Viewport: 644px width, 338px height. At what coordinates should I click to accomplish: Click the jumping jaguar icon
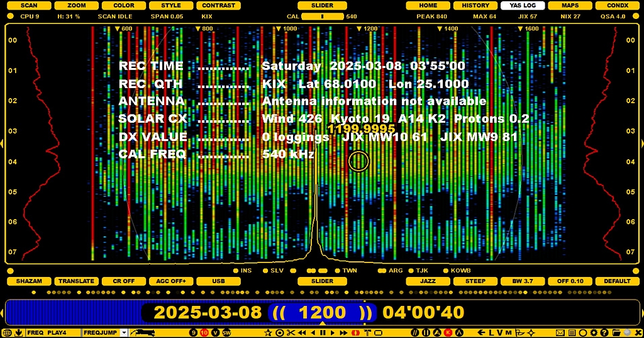143,332
